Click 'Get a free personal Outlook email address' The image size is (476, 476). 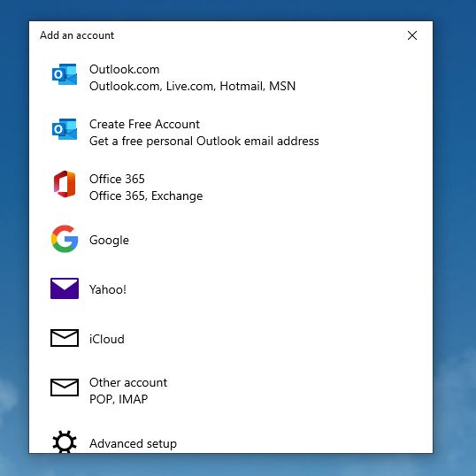pyautogui.click(x=204, y=142)
